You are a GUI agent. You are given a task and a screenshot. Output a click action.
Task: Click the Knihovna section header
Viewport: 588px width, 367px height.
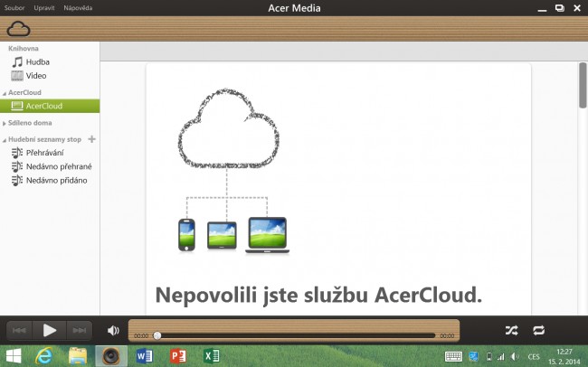pyautogui.click(x=24, y=48)
